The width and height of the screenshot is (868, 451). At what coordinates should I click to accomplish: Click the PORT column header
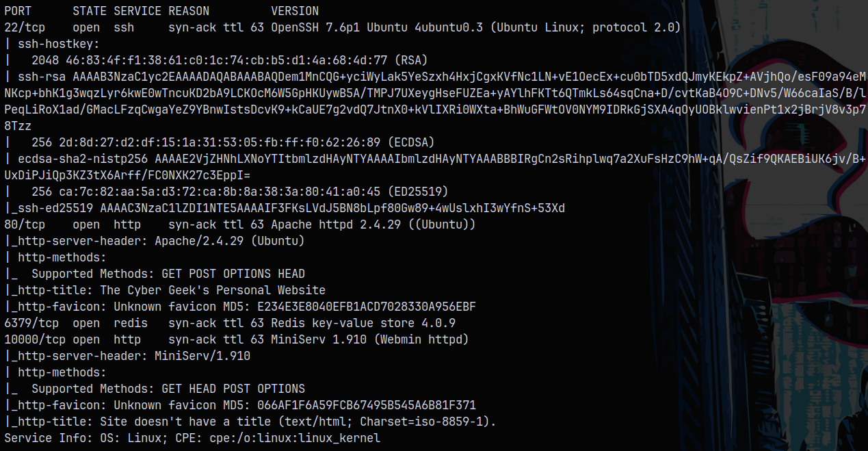point(18,11)
